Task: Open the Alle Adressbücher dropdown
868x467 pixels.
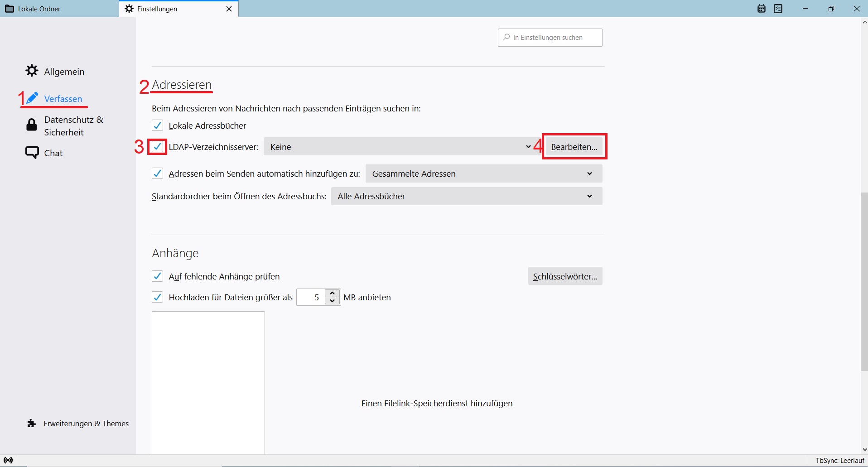Action: tap(467, 196)
